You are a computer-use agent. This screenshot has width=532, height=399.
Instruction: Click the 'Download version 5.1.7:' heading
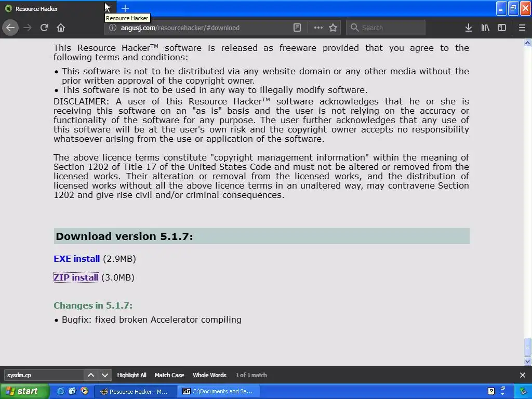124,236
